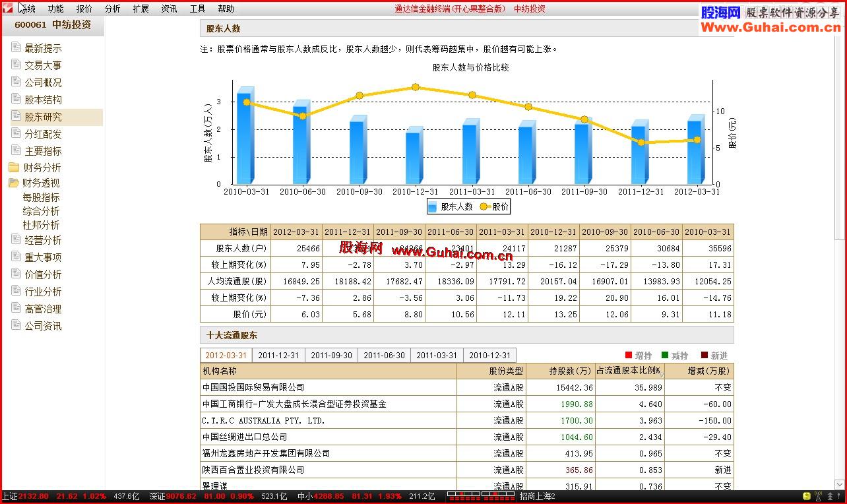The width and height of the screenshot is (847, 504).
Task: Open the 报价 menu
Action: [84, 9]
